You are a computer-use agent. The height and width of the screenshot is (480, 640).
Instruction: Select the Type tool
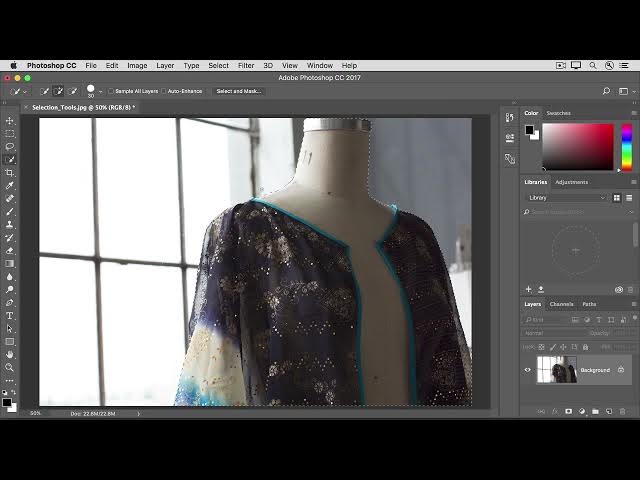[10, 316]
